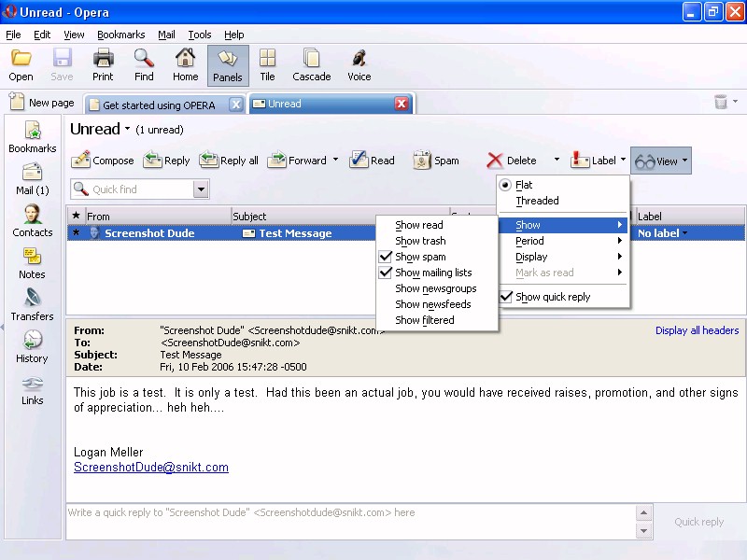Open the No label dropdown

[x=662, y=233]
